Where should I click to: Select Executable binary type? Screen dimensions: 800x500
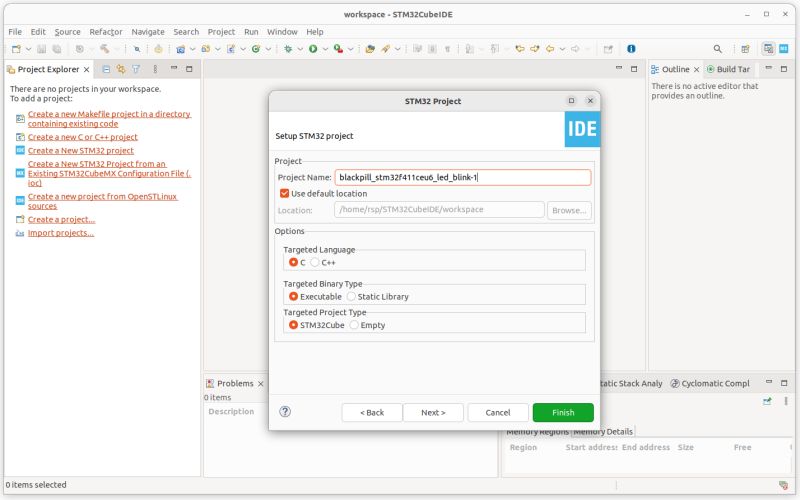click(293, 296)
